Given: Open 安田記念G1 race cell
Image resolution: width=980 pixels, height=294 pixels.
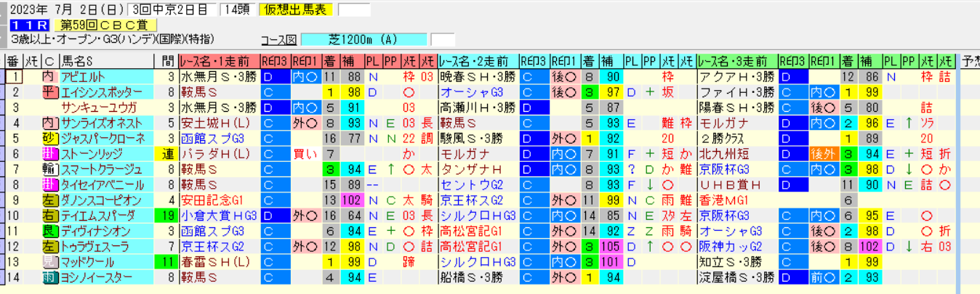Looking at the screenshot, I should (x=219, y=200).
